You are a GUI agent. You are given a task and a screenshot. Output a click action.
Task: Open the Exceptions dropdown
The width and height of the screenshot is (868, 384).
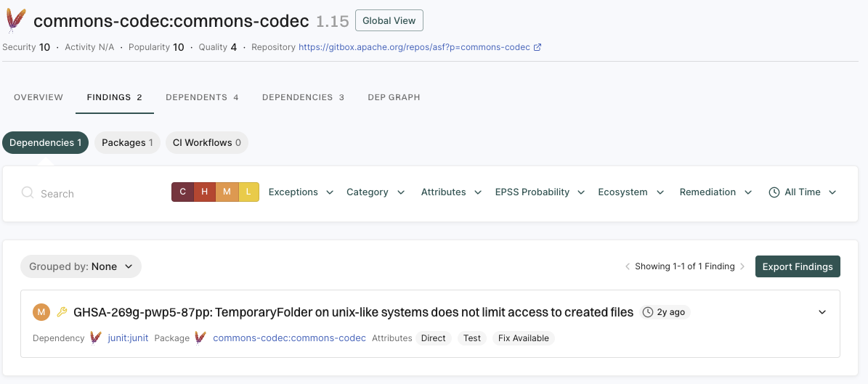coord(301,192)
